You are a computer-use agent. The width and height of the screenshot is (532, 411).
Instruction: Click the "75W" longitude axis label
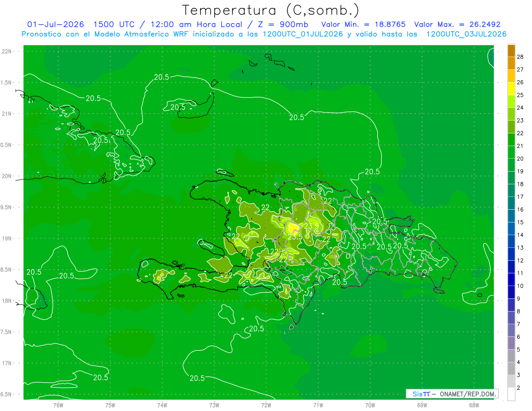tap(110, 405)
